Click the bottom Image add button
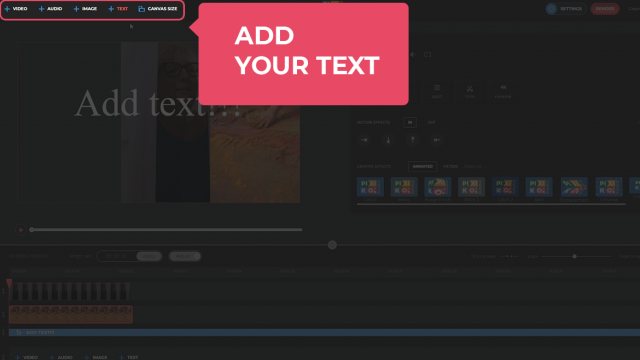 tap(96, 357)
